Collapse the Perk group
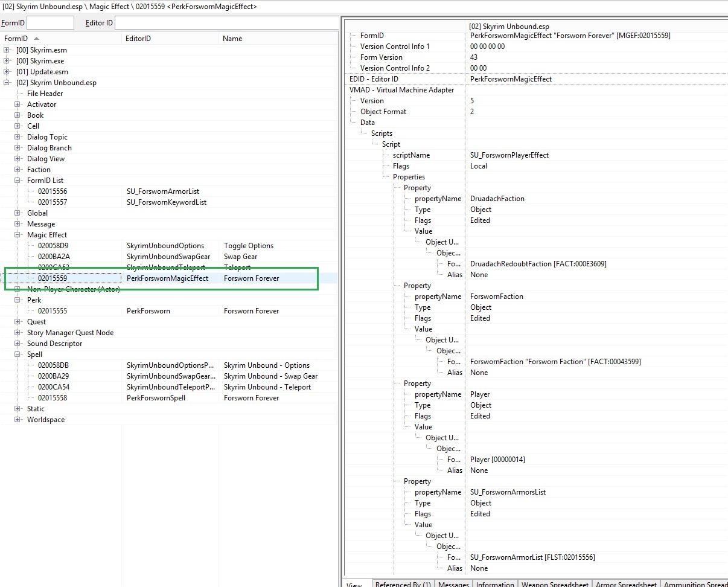Screen dimensions: 728x587 (x=18, y=300)
